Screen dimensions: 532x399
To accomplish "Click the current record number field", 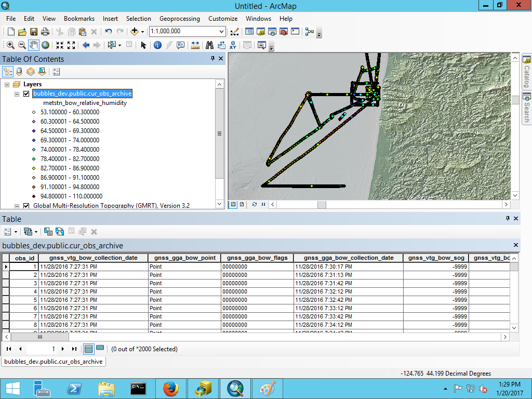I will tap(41, 349).
